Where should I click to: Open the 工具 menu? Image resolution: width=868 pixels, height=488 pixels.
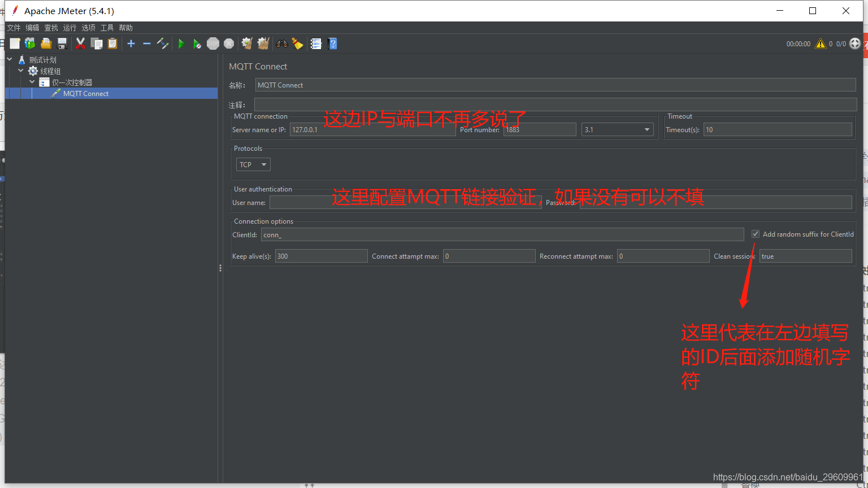tap(107, 27)
